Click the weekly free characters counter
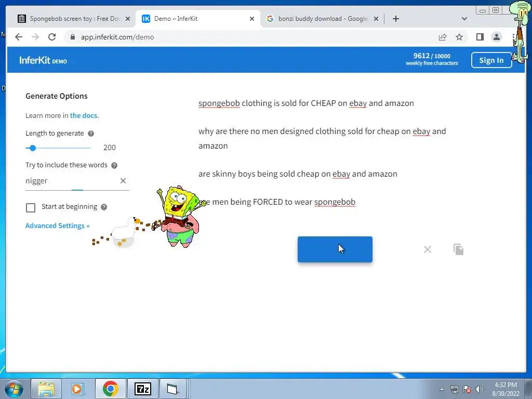This screenshot has width=532, height=399. 432,59
